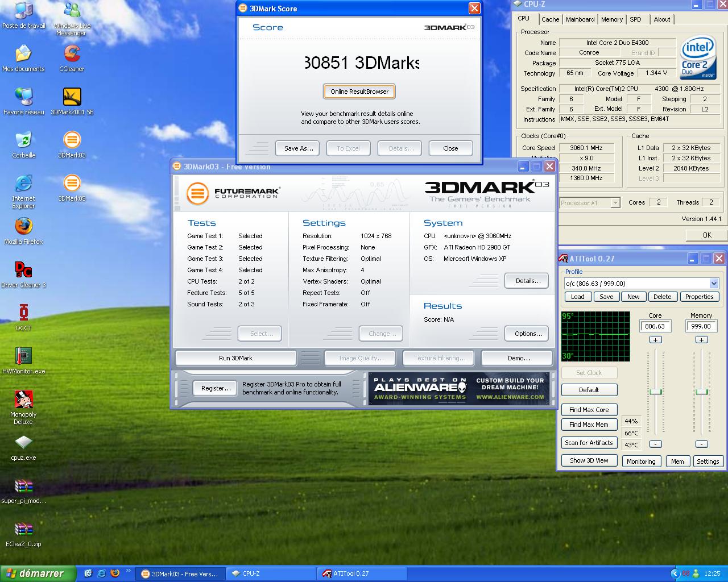Launch 3DMark05 desktop shortcut
Viewport: 728px width, 582px height.
pyautogui.click(x=72, y=188)
